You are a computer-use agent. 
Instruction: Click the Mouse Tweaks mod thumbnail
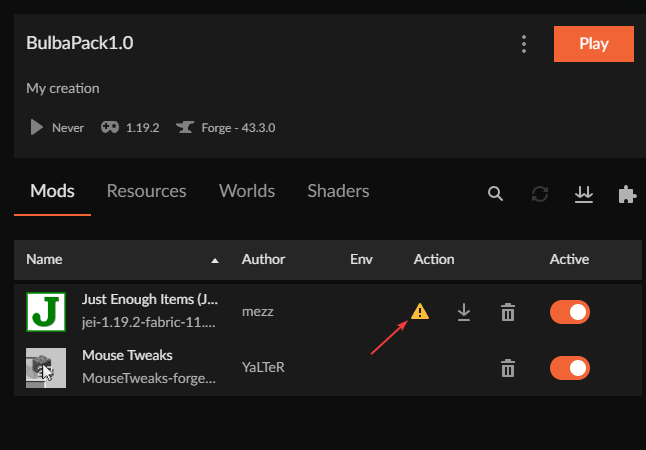(46, 368)
